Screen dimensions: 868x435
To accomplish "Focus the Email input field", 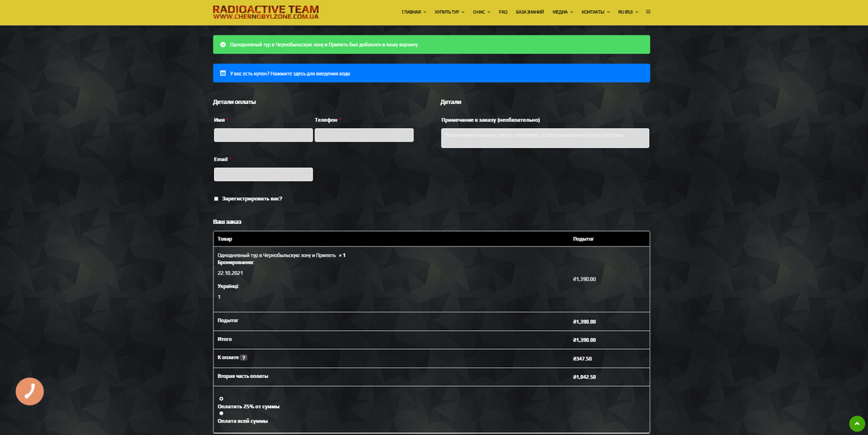I will pyautogui.click(x=263, y=174).
